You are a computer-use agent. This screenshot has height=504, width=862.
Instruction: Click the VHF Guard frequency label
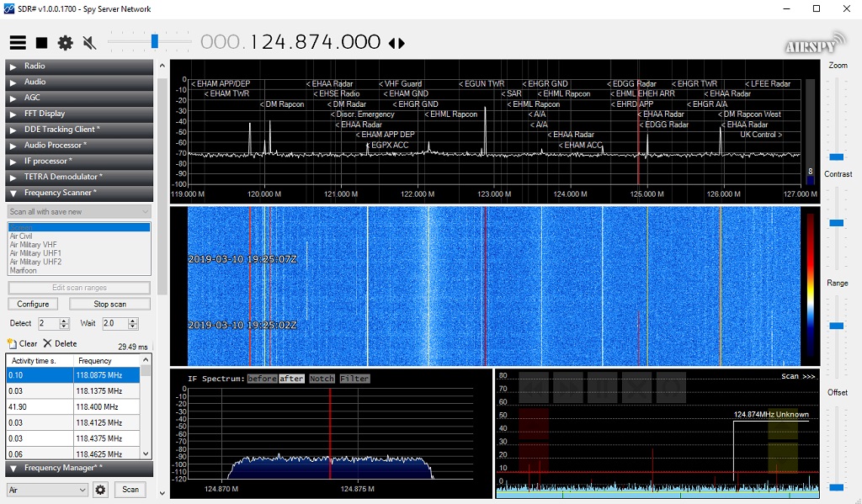tap(400, 84)
